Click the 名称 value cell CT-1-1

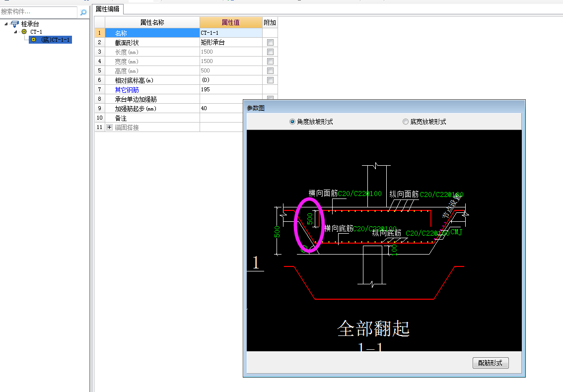pyautogui.click(x=231, y=33)
